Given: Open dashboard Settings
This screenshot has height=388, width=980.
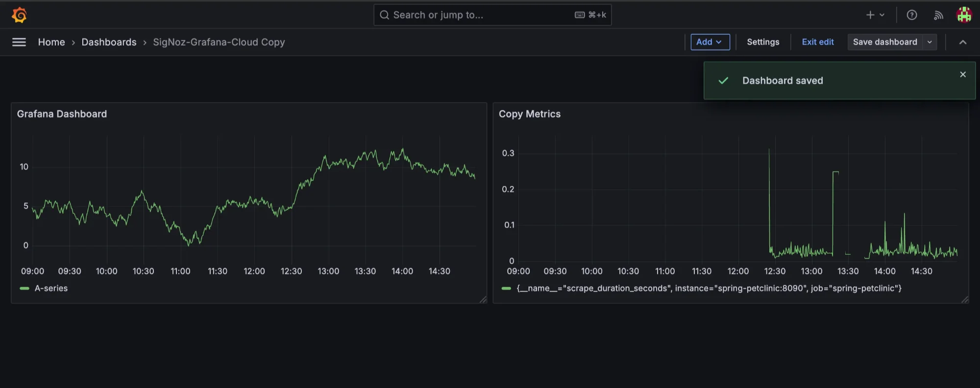Looking at the screenshot, I should (x=763, y=42).
